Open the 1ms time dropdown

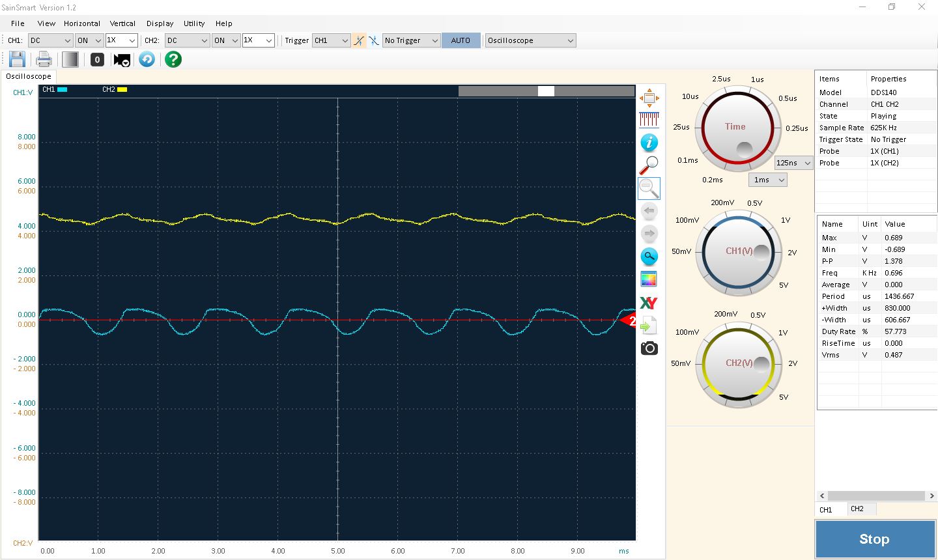pos(768,180)
